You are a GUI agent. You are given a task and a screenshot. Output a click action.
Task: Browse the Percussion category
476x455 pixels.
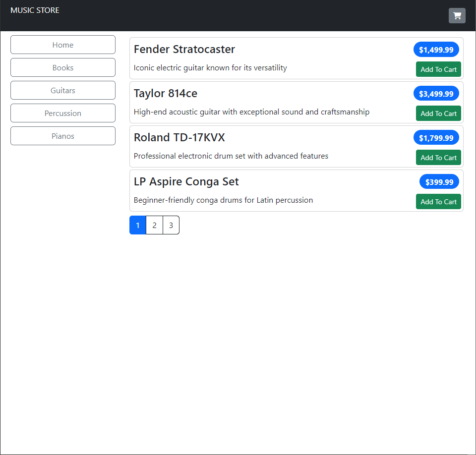click(x=63, y=113)
